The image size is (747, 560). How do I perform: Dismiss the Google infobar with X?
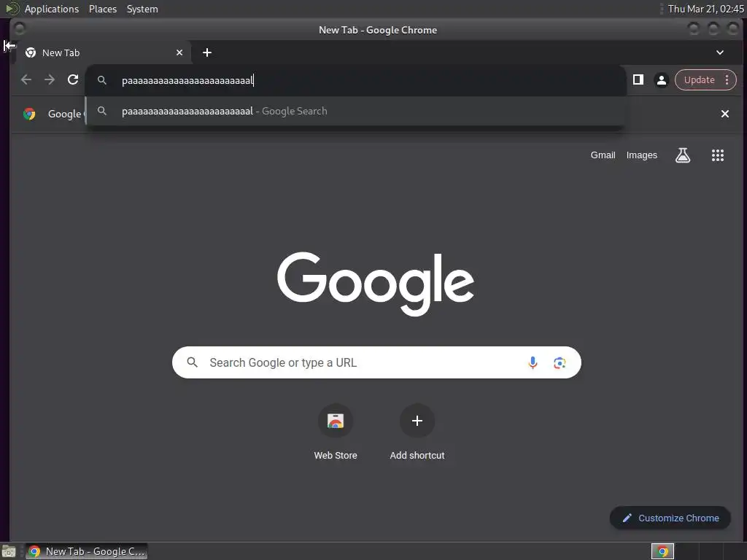click(x=724, y=114)
